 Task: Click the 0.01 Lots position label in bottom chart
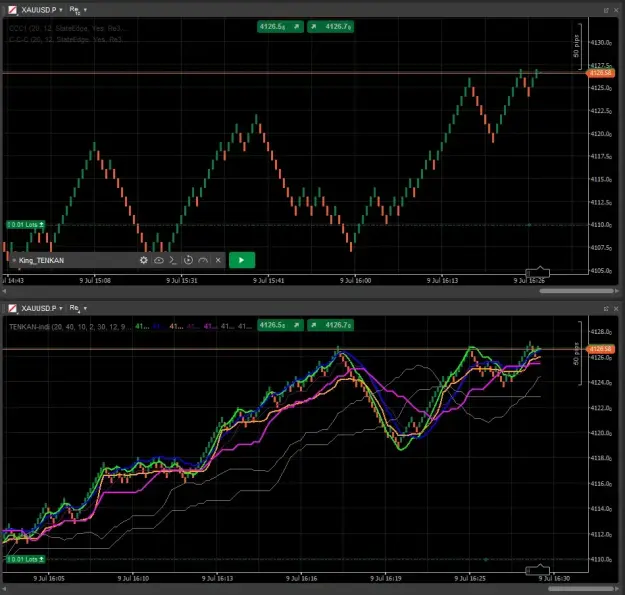[x=26, y=560]
